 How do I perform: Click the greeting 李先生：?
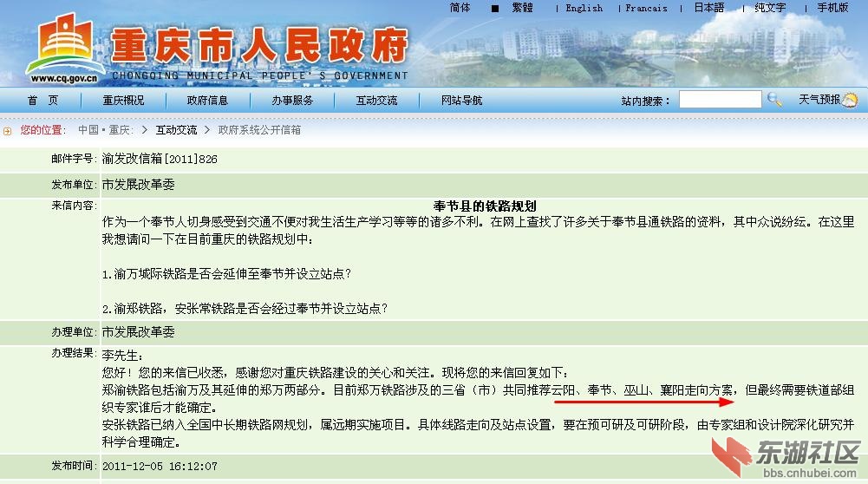122,356
